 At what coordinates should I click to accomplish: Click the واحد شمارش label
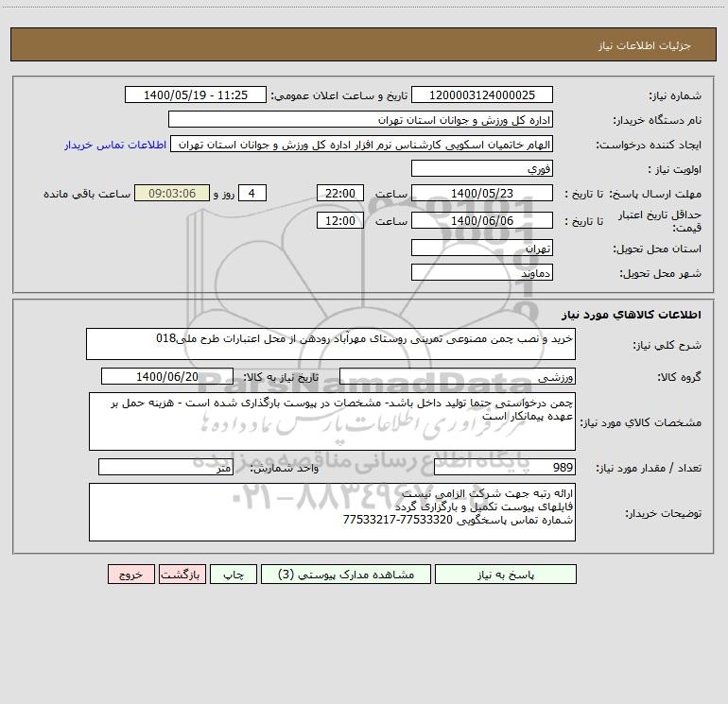click(x=285, y=468)
